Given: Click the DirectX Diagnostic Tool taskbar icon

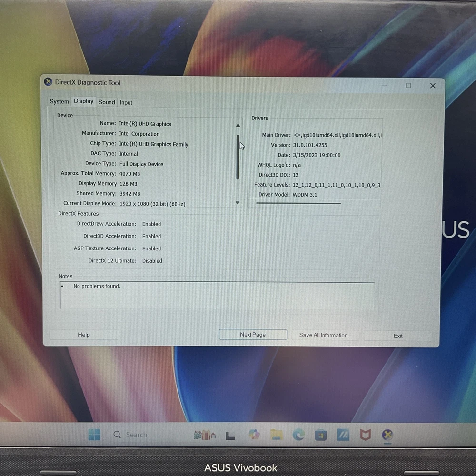Looking at the screenshot, I should tap(387, 435).
